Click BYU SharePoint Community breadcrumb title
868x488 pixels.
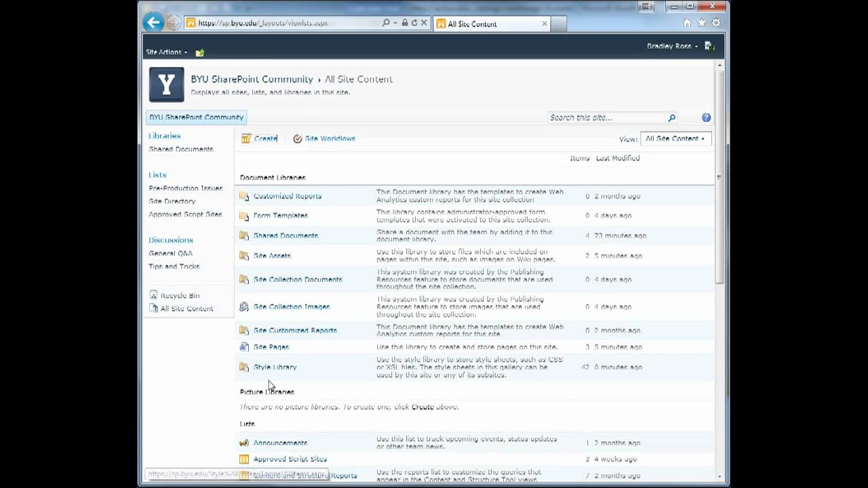(252, 79)
